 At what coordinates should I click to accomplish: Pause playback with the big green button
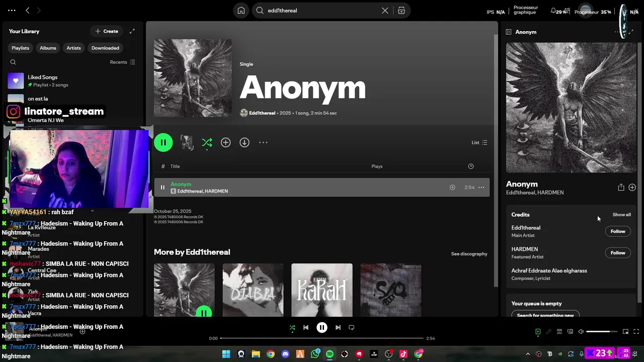(x=164, y=143)
